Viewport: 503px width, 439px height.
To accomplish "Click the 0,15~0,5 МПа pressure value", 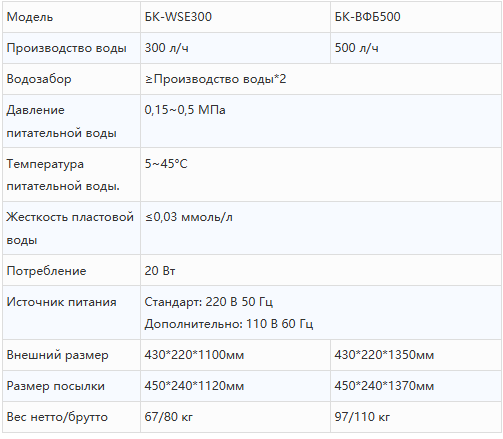I will 185,110.
